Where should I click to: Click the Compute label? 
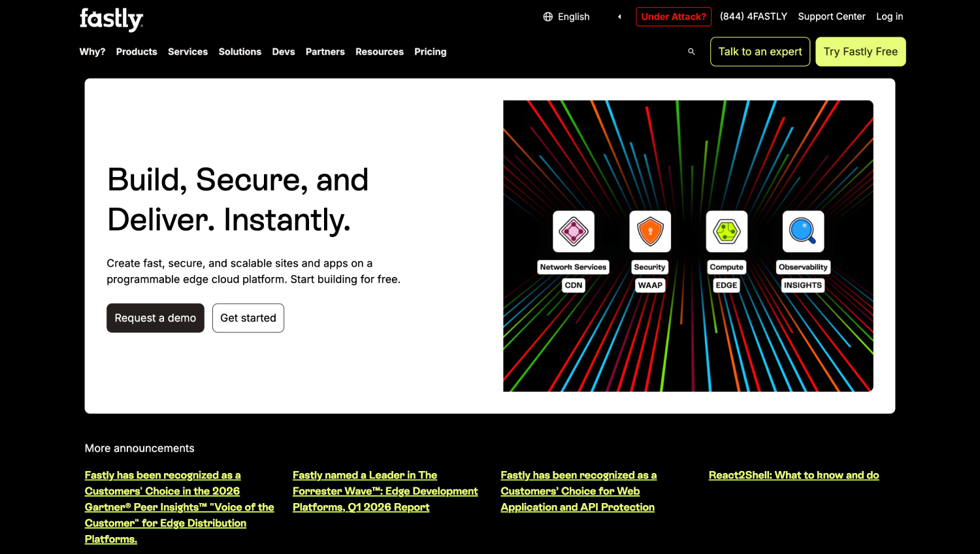click(x=727, y=267)
